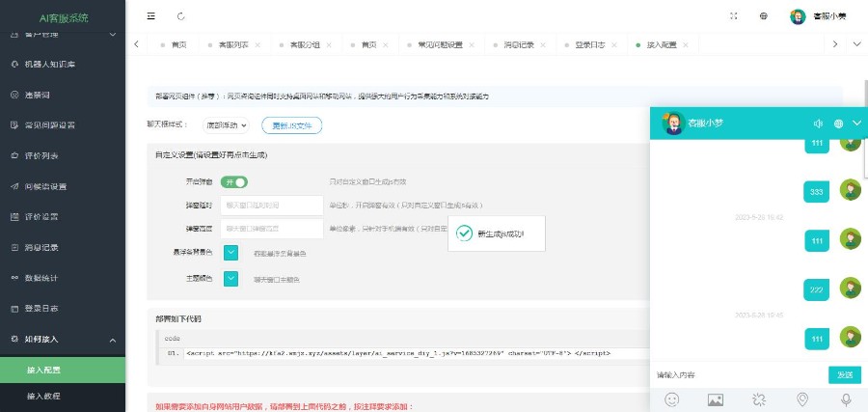Open 数据统计 in the sidebar
The height and width of the screenshot is (412, 868).
point(63,278)
